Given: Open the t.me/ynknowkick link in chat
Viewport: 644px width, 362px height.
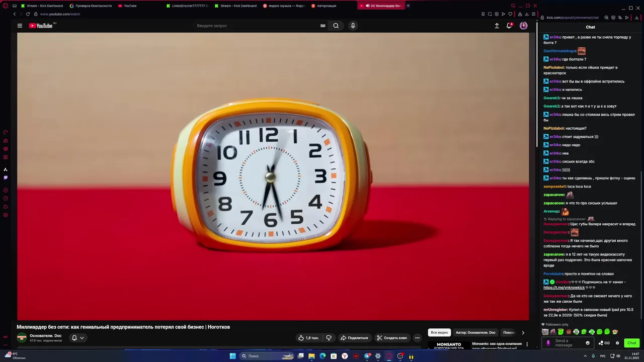Looking at the screenshot, I should 564,288.
